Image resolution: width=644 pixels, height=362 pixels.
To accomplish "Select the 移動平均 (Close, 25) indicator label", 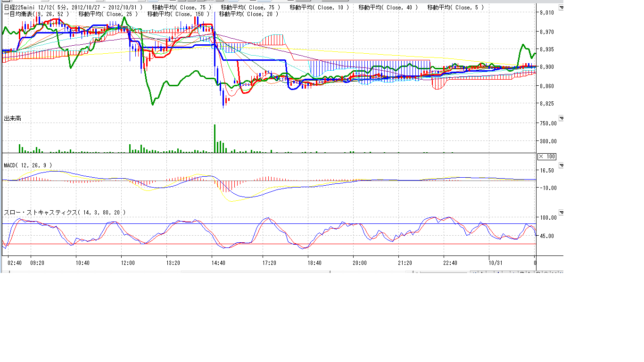I will (108, 14).
